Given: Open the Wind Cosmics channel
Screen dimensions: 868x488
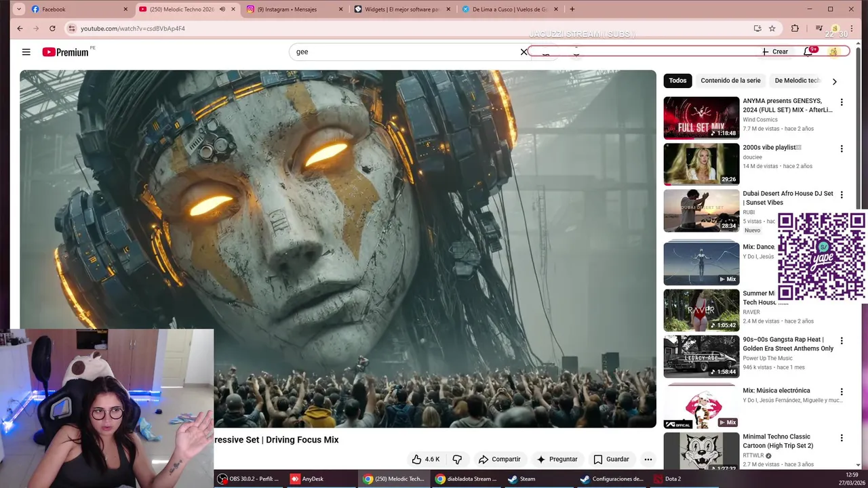Looking at the screenshot, I should click(x=760, y=120).
